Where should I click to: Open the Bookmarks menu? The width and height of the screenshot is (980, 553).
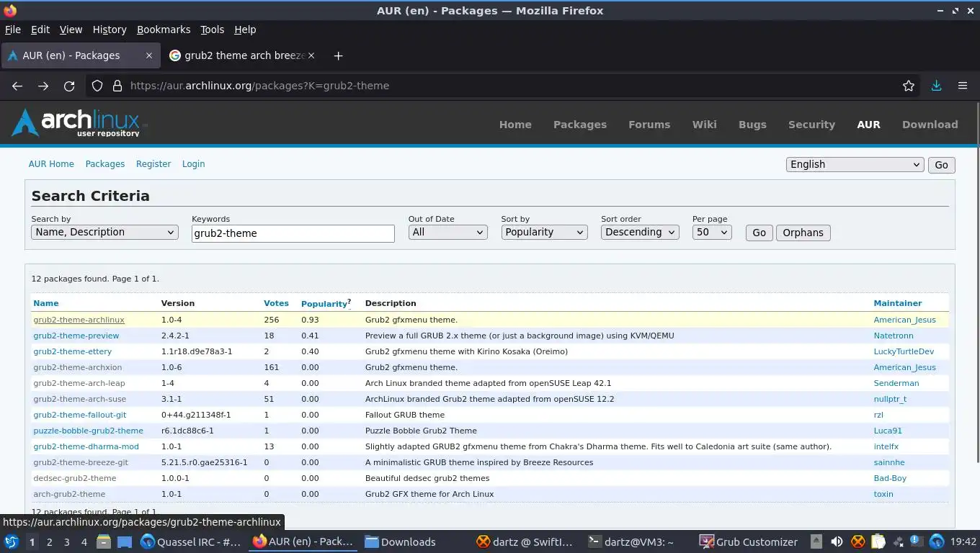164,30
